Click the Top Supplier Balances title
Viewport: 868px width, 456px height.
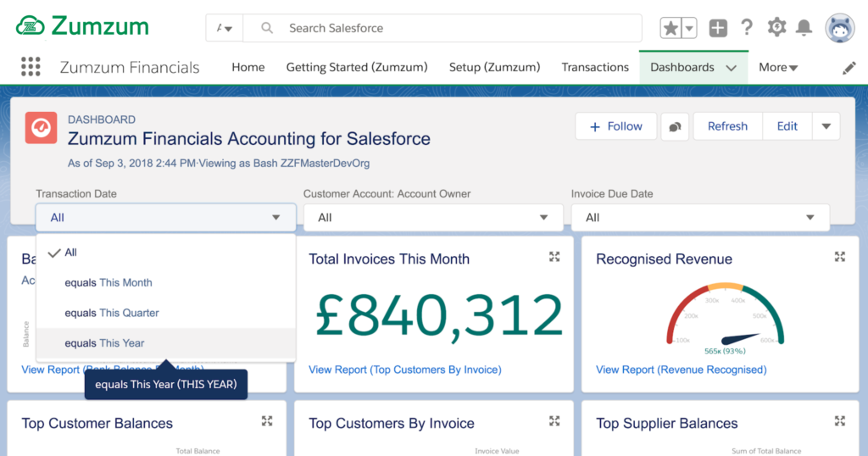click(x=666, y=423)
